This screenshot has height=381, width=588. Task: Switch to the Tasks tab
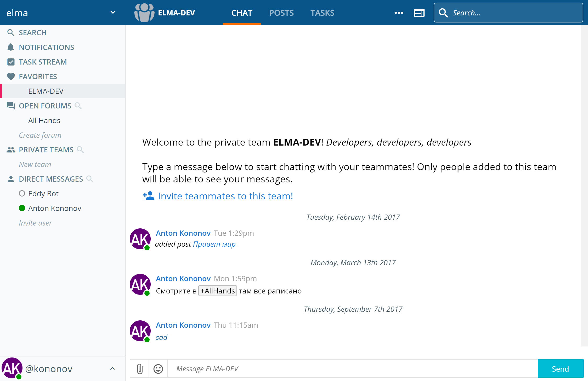tap(322, 13)
